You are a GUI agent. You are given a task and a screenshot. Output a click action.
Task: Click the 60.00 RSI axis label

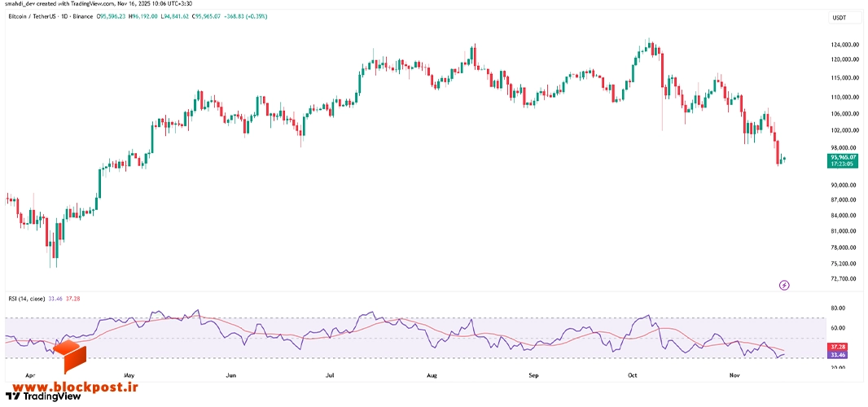tap(837, 328)
